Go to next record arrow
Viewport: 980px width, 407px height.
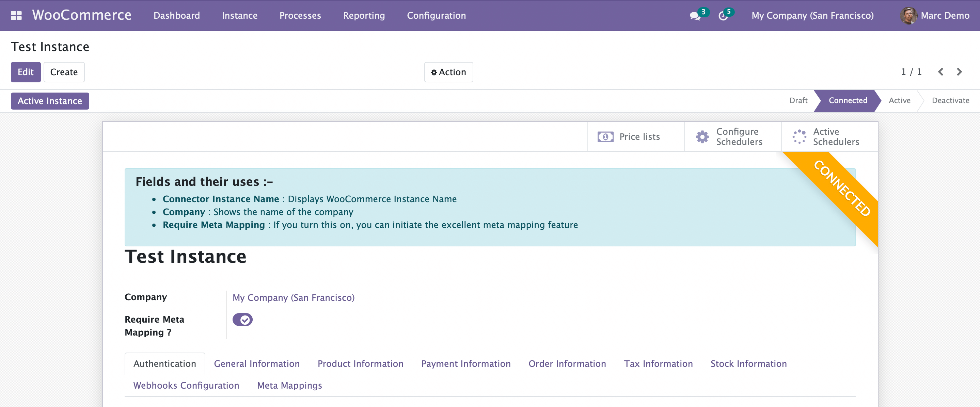[959, 72]
